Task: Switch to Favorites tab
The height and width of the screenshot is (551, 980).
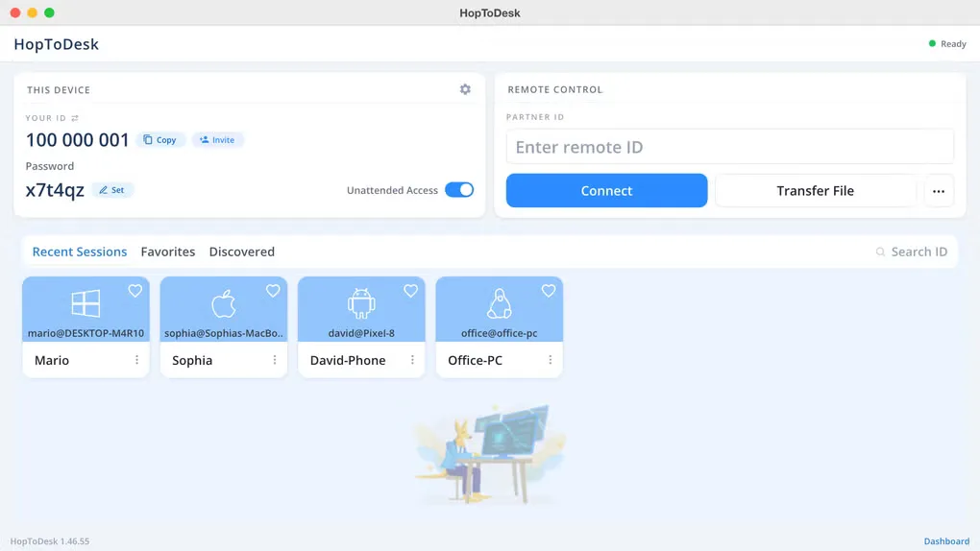Action: pos(167,252)
